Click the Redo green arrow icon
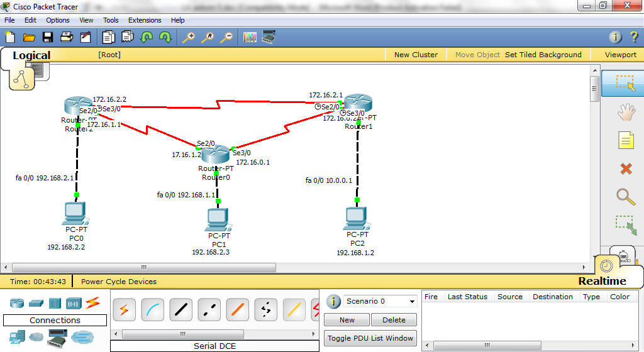Viewport: 644px width, 352px height. pyautogui.click(x=165, y=37)
